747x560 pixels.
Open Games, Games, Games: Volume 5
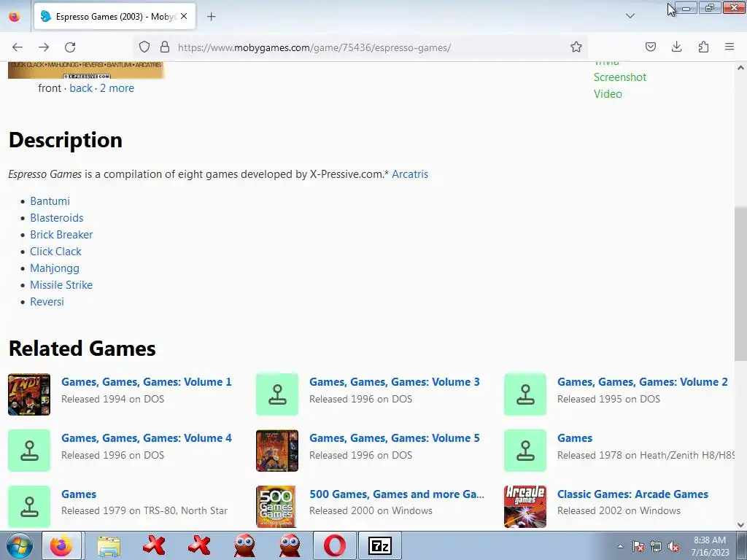tap(395, 438)
